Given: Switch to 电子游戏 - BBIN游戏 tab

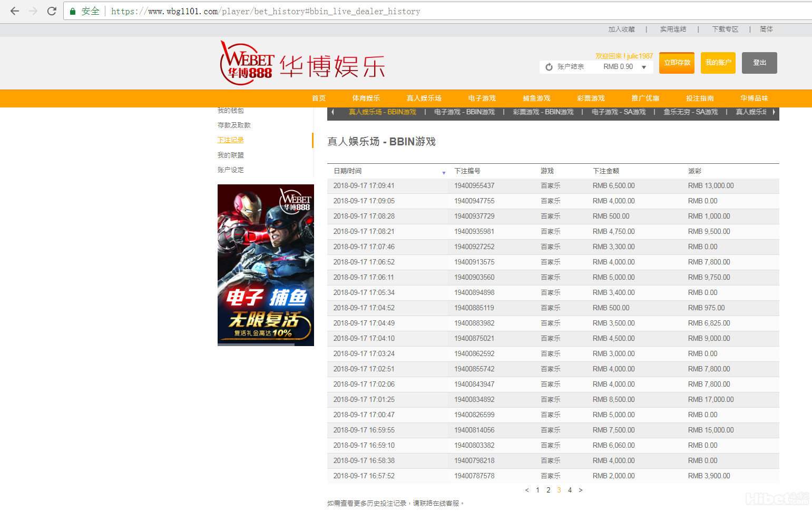Looking at the screenshot, I should (464, 112).
